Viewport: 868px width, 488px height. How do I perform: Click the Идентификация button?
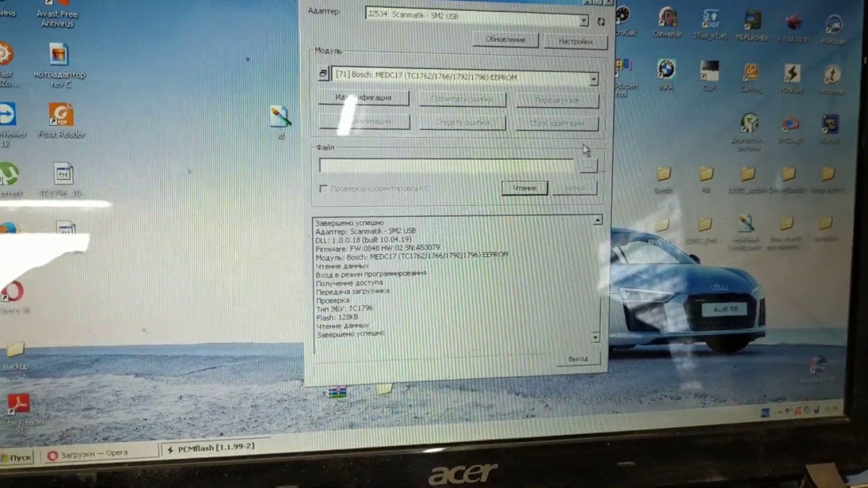363,98
